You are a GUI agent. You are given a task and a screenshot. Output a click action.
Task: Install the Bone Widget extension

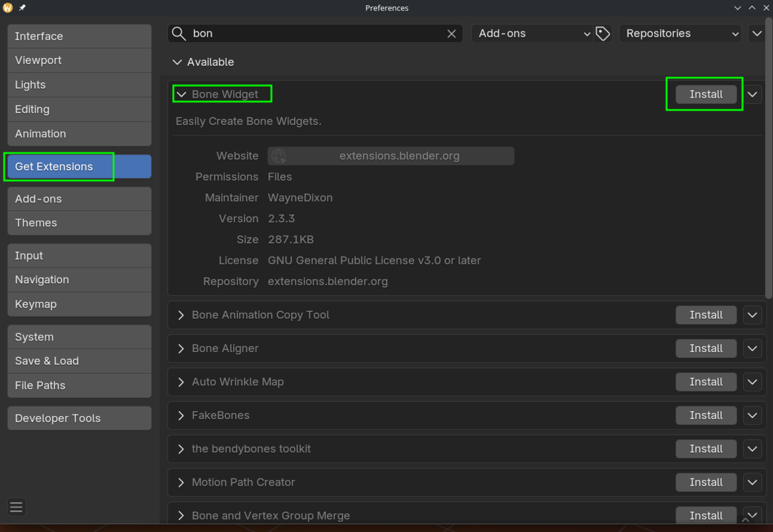coord(706,94)
